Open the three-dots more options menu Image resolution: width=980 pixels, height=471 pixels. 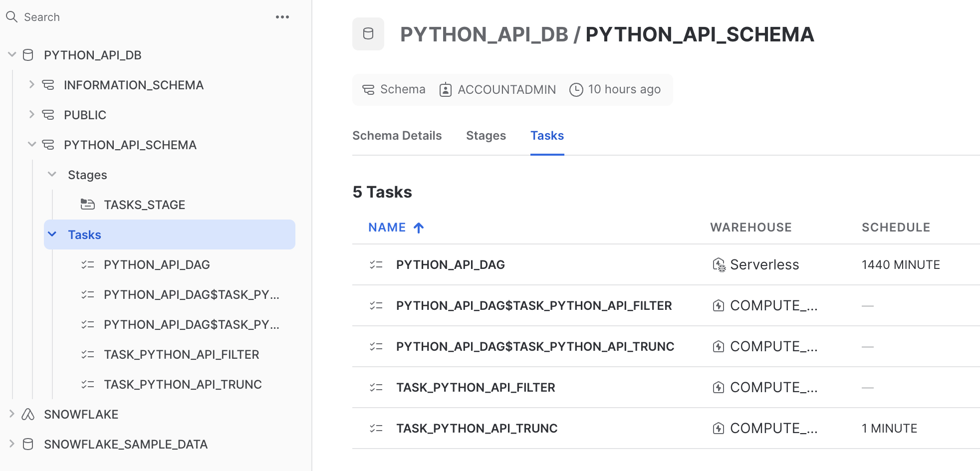click(282, 17)
